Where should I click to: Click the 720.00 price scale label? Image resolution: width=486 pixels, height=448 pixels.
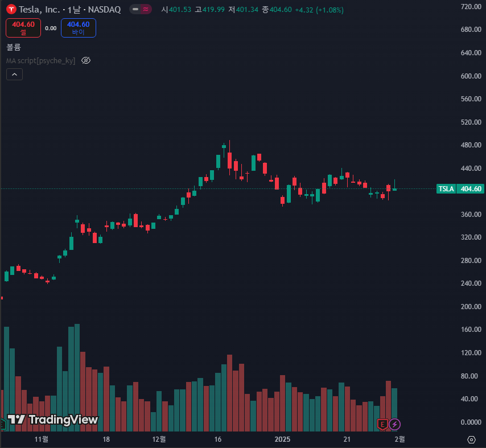[471, 6]
